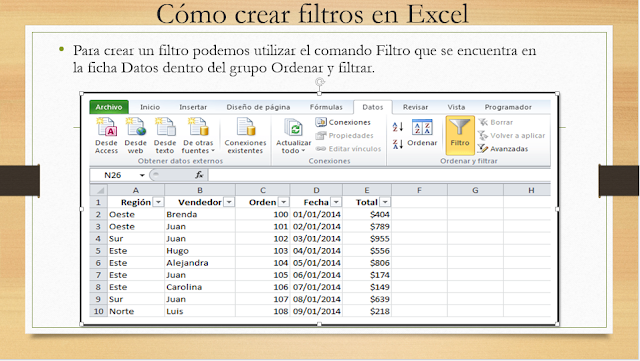Select row 10 header
The width and height of the screenshot is (640, 361).
(98, 311)
